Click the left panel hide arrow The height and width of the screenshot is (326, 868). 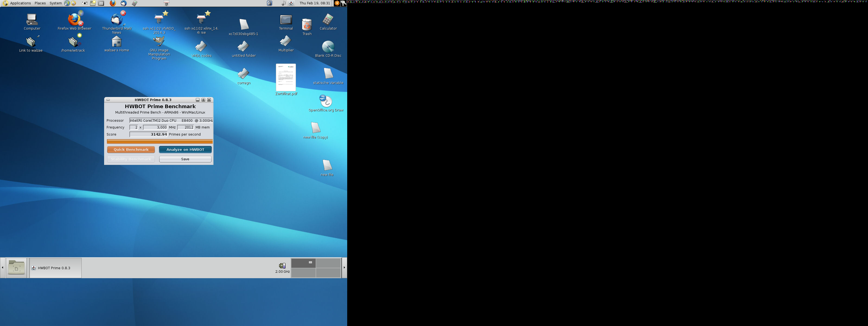2,268
